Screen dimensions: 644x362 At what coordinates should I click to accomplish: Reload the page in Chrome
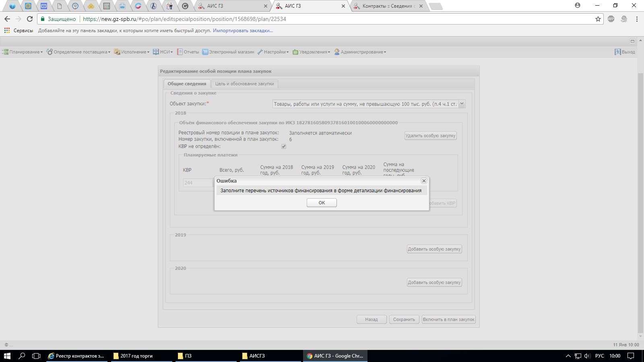click(30, 19)
